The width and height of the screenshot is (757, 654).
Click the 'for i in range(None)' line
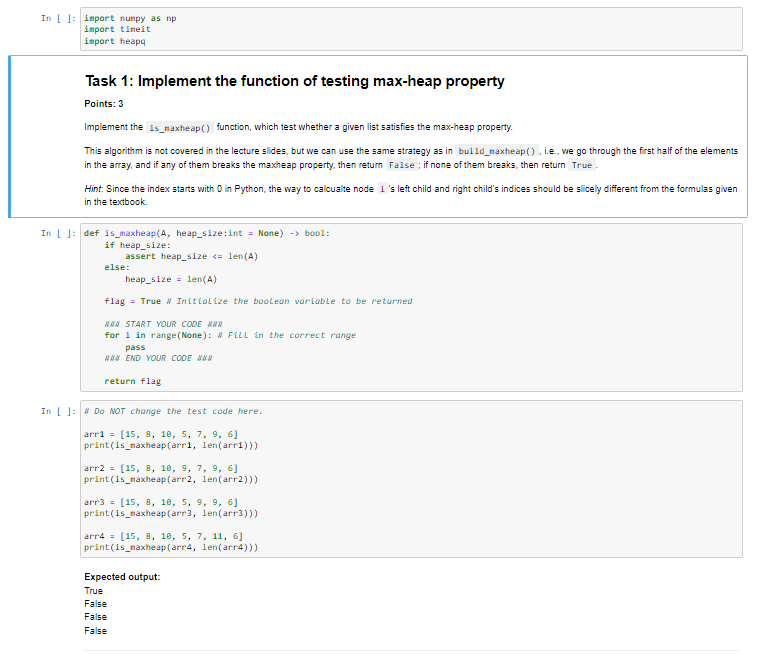coord(230,335)
